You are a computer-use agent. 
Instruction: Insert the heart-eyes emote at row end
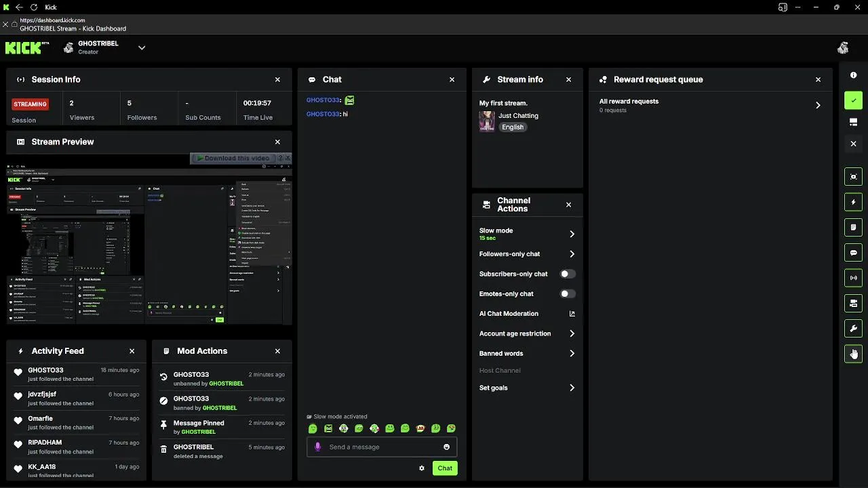tap(452, 428)
